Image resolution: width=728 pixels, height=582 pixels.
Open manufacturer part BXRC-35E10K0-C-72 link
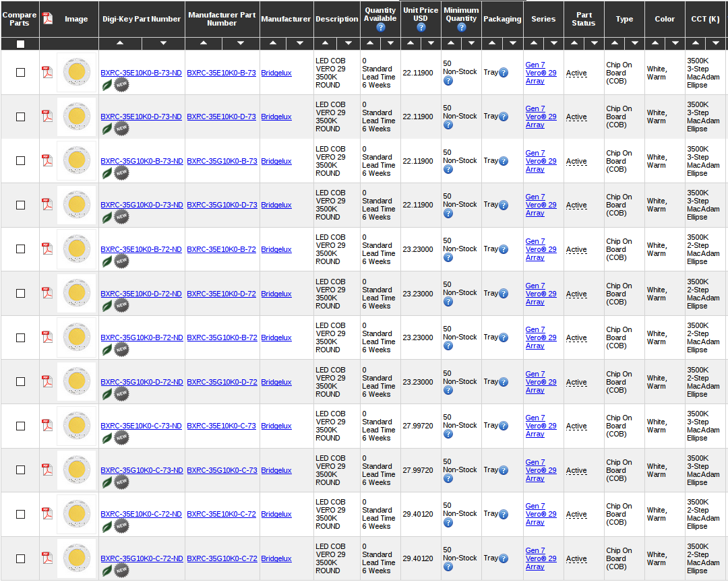point(222,514)
